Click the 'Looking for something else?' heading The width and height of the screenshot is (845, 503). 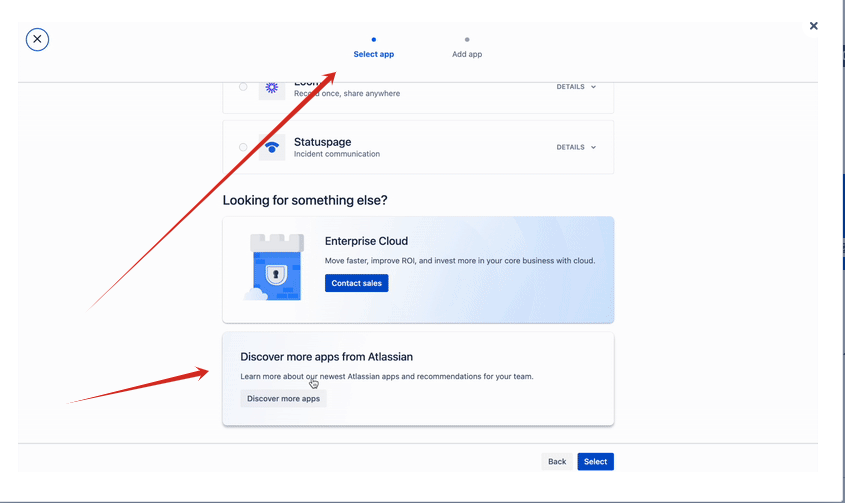point(304,200)
